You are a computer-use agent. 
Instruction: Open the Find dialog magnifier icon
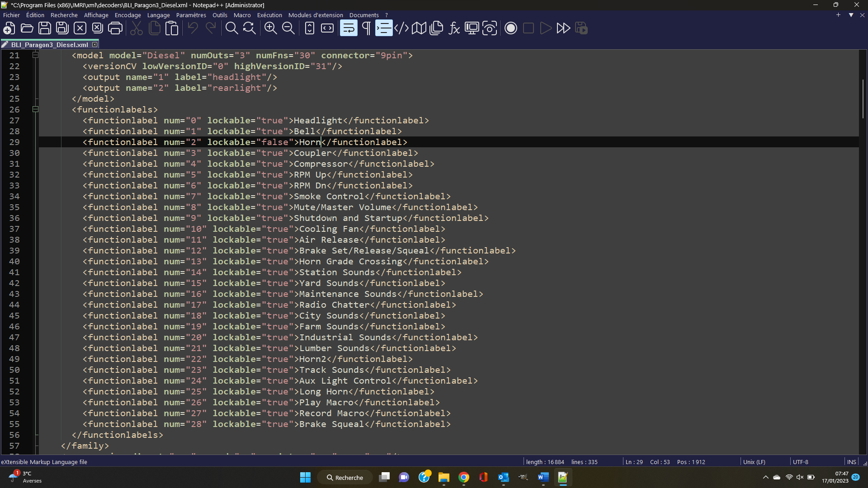pos(231,28)
